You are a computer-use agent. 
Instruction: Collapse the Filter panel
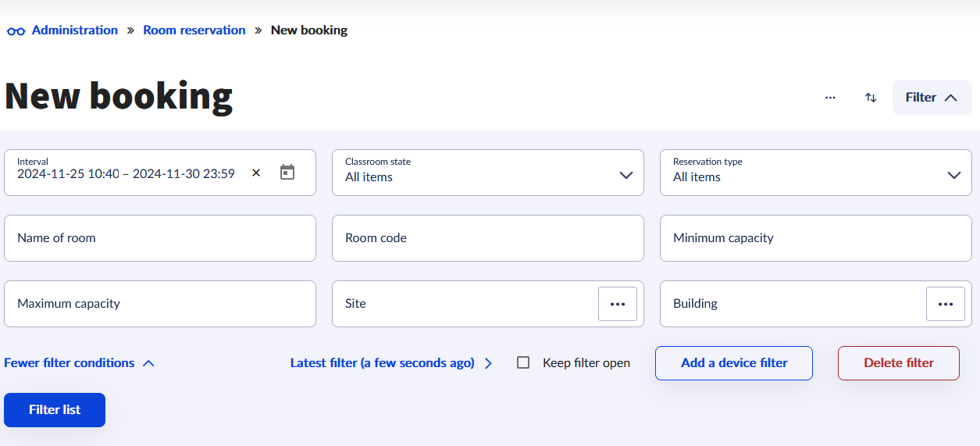click(x=932, y=98)
